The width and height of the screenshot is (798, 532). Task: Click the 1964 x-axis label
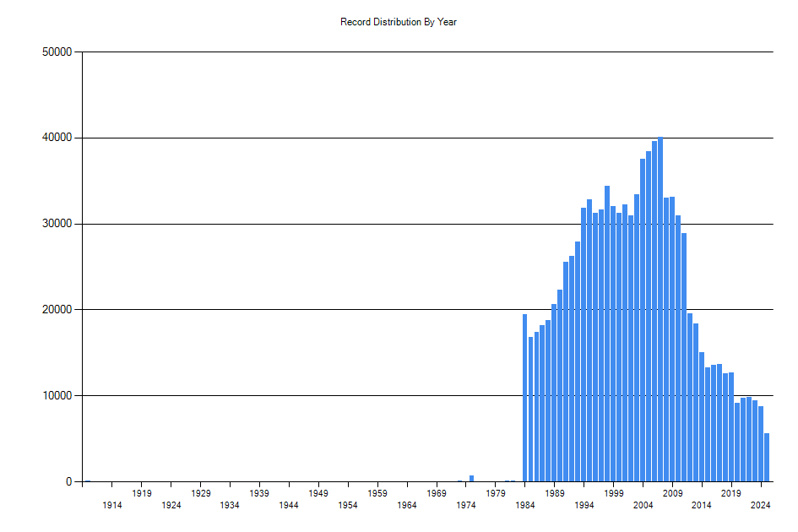(x=407, y=505)
